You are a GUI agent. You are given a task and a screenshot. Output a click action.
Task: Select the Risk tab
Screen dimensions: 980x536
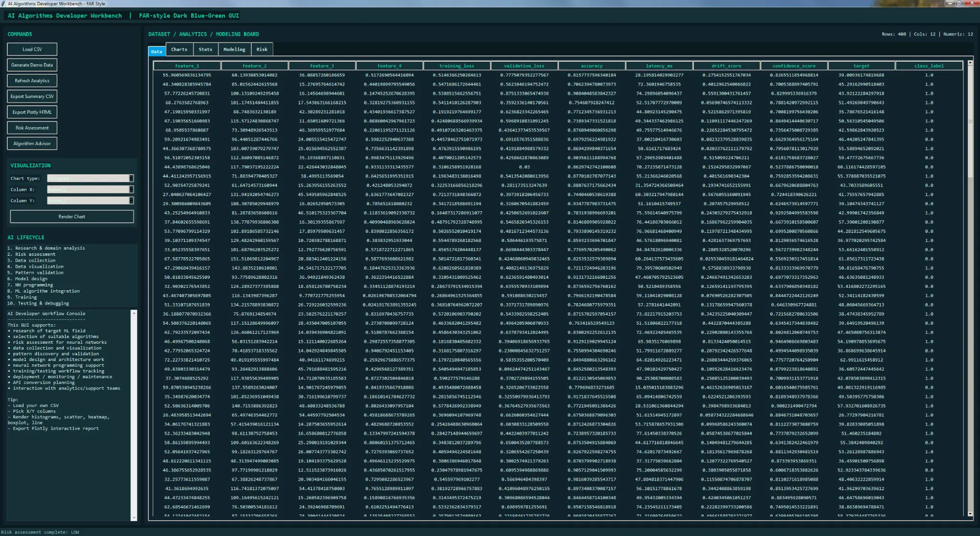262,49
